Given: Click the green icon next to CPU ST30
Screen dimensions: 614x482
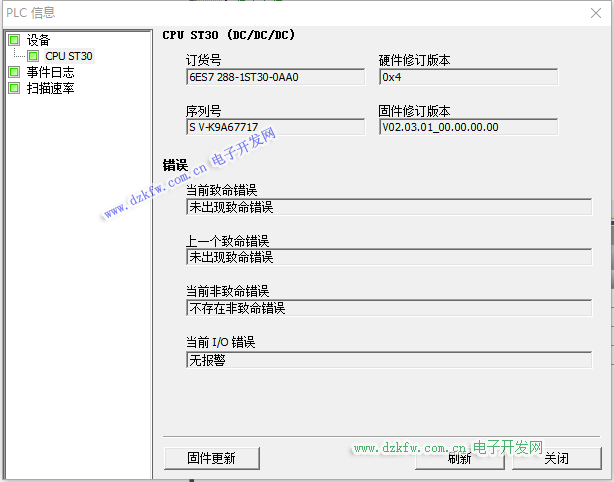Looking at the screenshot, I should pos(33,56).
